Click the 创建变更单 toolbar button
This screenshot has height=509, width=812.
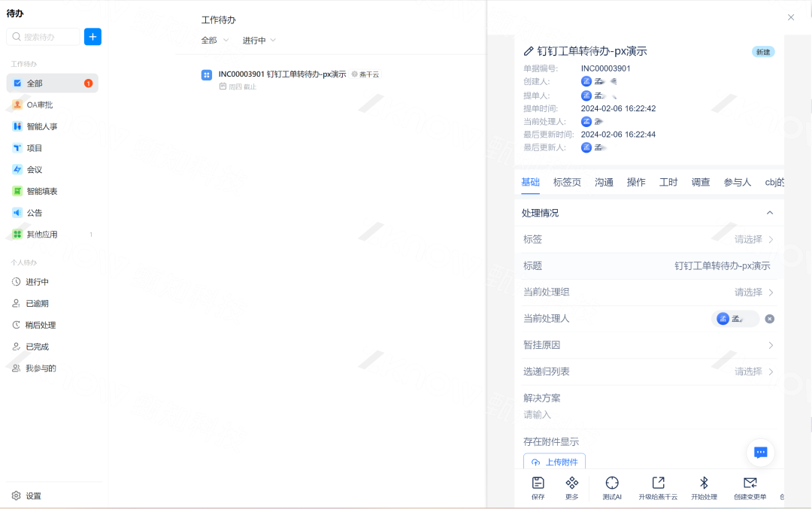pos(750,488)
